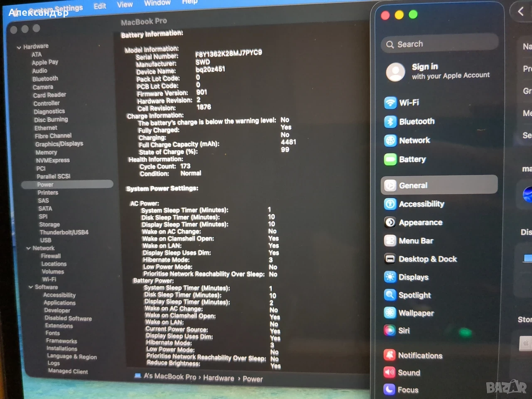Select Locations under Network

(x=54, y=264)
